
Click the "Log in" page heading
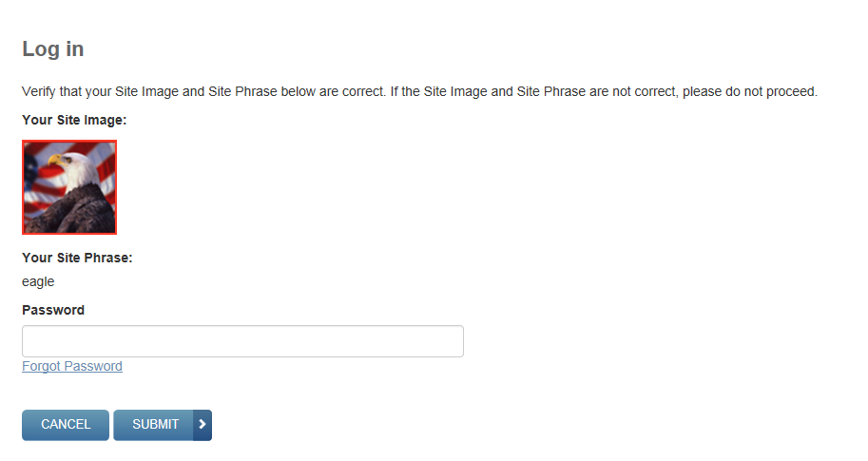[x=53, y=49]
